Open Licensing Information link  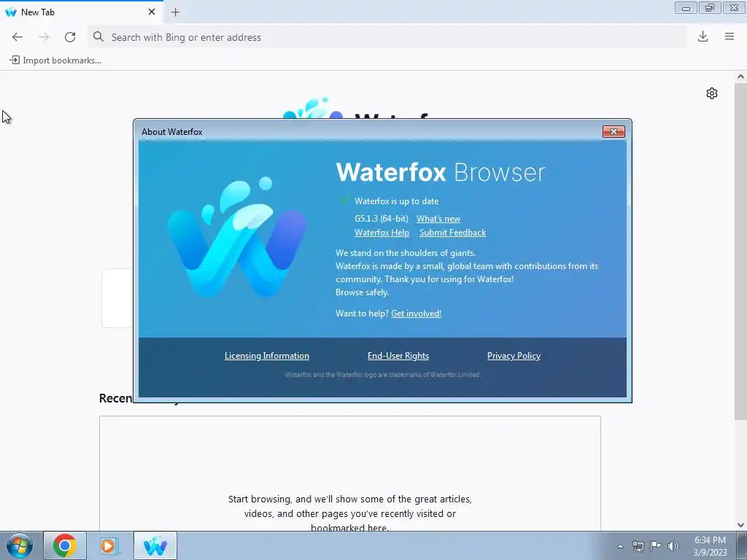(x=267, y=356)
